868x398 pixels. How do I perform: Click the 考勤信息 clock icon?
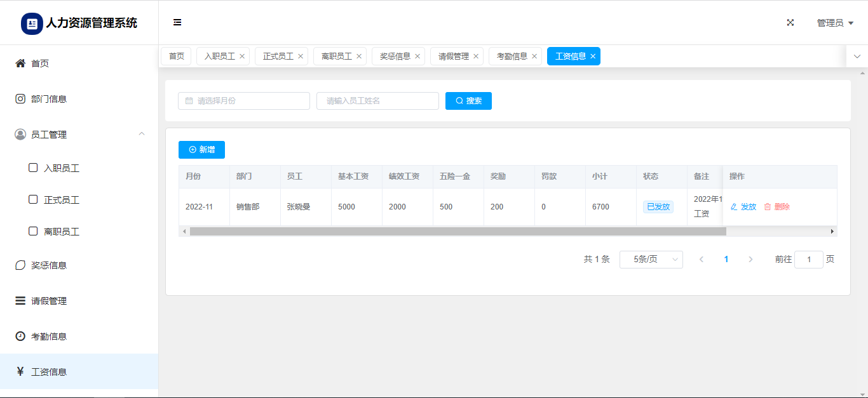20,336
